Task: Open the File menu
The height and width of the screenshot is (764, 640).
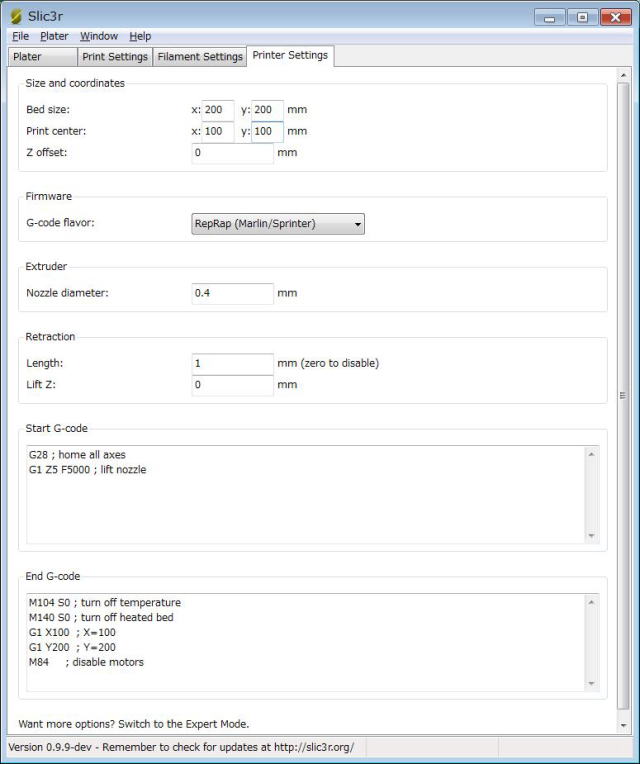Action: tap(20, 36)
